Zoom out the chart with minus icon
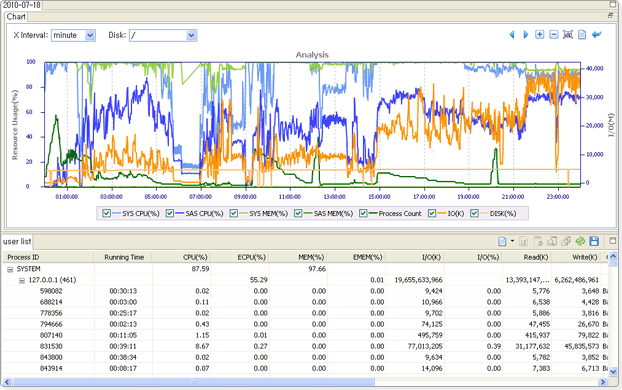This screenshot has width=622, height=390. [x=554, y=35]
